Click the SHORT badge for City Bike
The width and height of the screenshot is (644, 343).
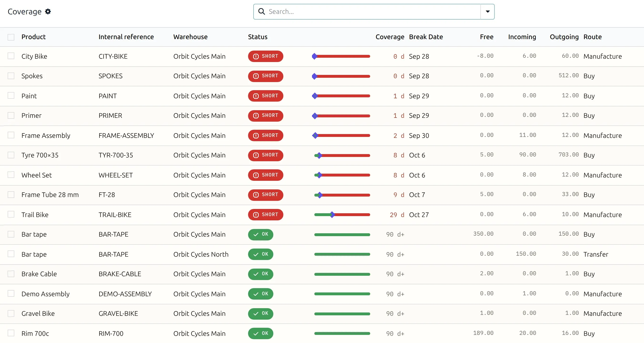265,56
